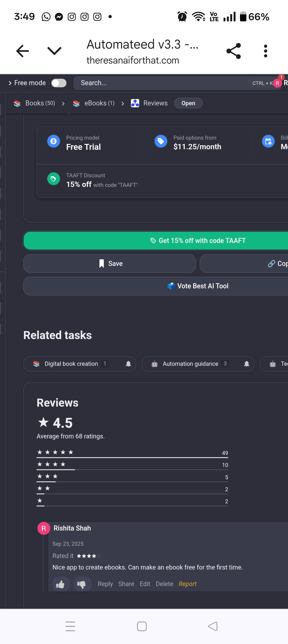Viewport: 288px width, 644px height.
Task: Click the Copy link button
Action: pyautogui.click(x=244, y=264)
